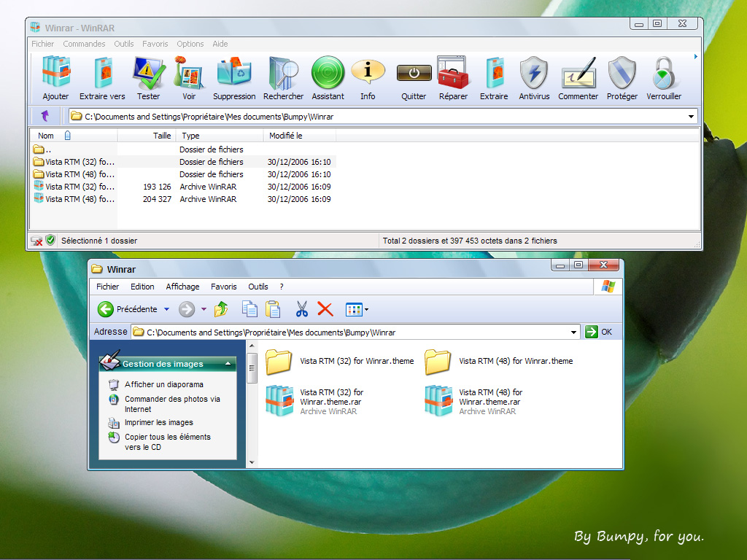Click the red Delete X in Explorer toolbar
Screen dimensions: 747x560
click(325, 309)
